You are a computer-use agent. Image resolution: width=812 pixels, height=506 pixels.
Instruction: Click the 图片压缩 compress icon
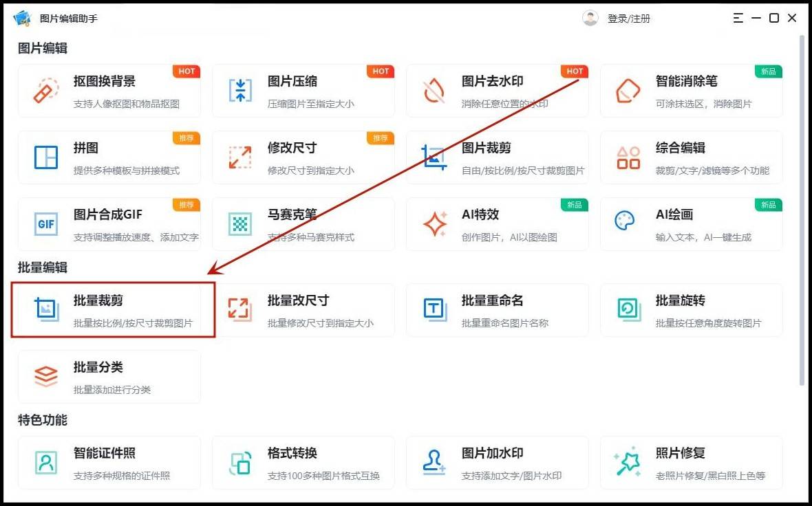240,91
